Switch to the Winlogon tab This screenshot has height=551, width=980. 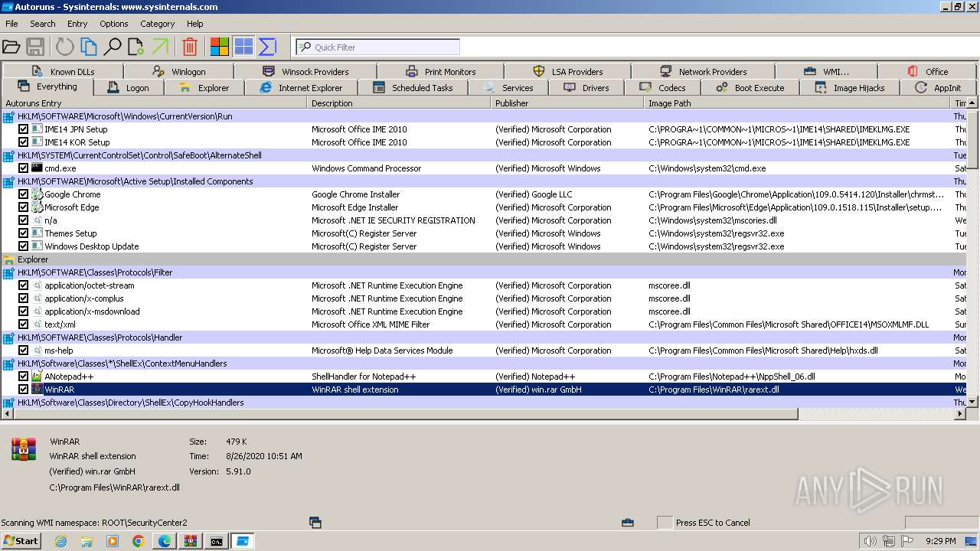178,71
